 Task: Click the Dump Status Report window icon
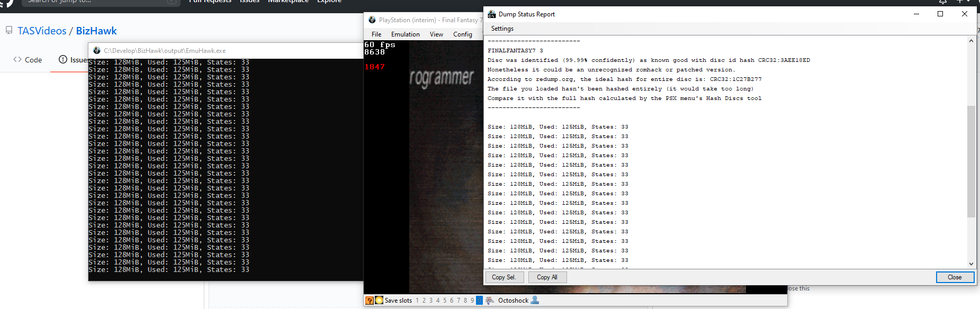492,14
